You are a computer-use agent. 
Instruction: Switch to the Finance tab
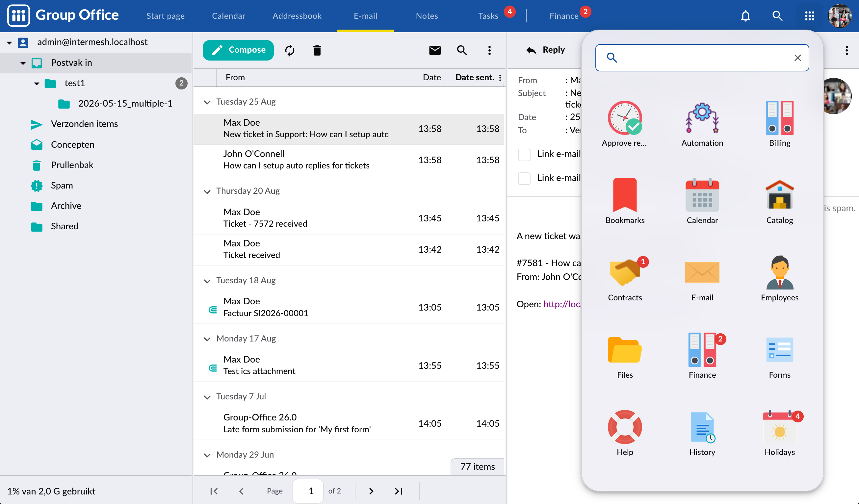click(563, 16)
